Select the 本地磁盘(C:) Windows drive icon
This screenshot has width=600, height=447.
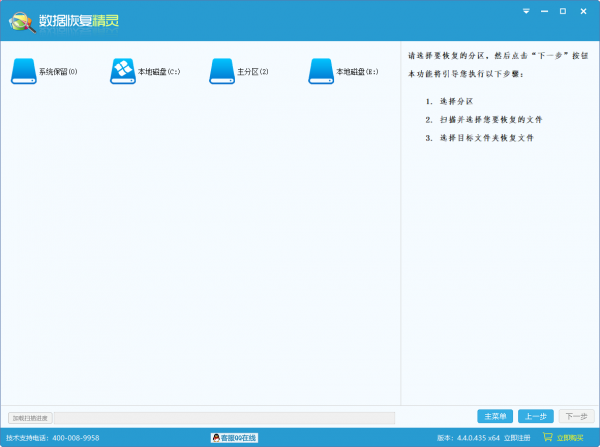click(122, 71)
